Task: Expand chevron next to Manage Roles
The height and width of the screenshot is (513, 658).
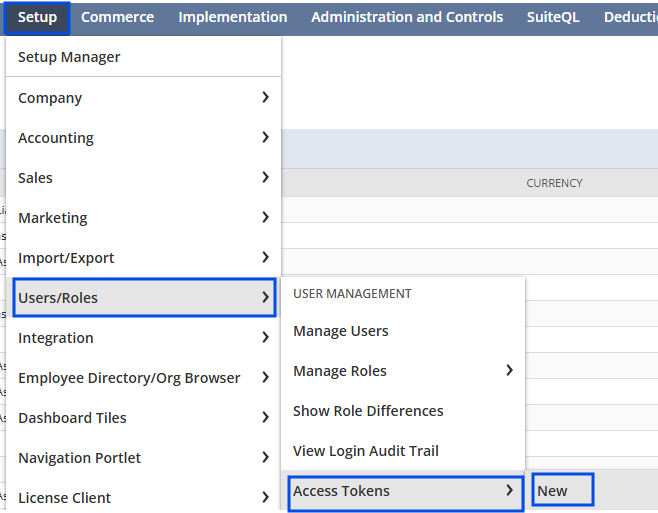Action: (509, 370)
